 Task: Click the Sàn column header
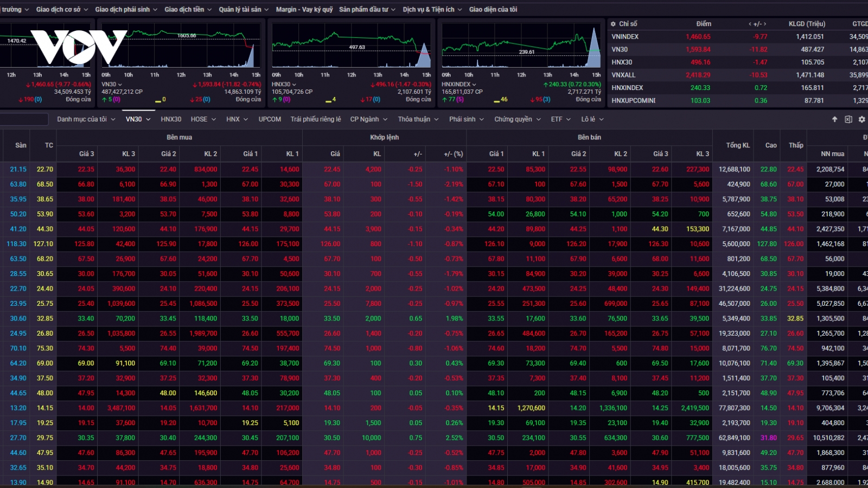tap(21, 145)
